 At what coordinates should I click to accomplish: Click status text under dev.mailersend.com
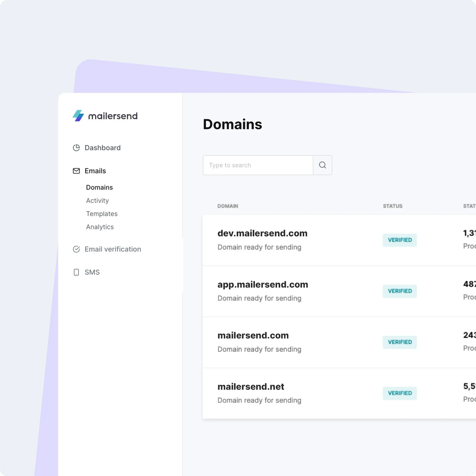(259, 247)
